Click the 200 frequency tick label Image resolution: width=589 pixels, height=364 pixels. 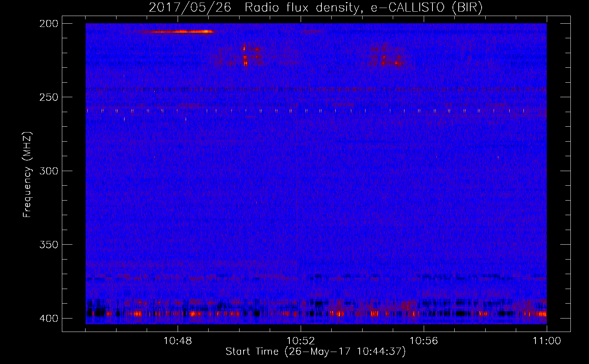(x=48, y=24)
